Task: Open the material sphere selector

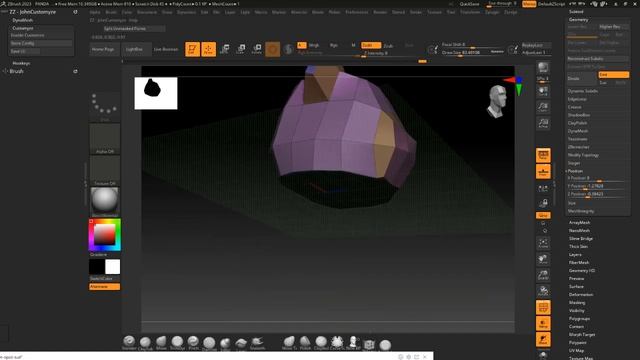Action: [x=104, y=201]
